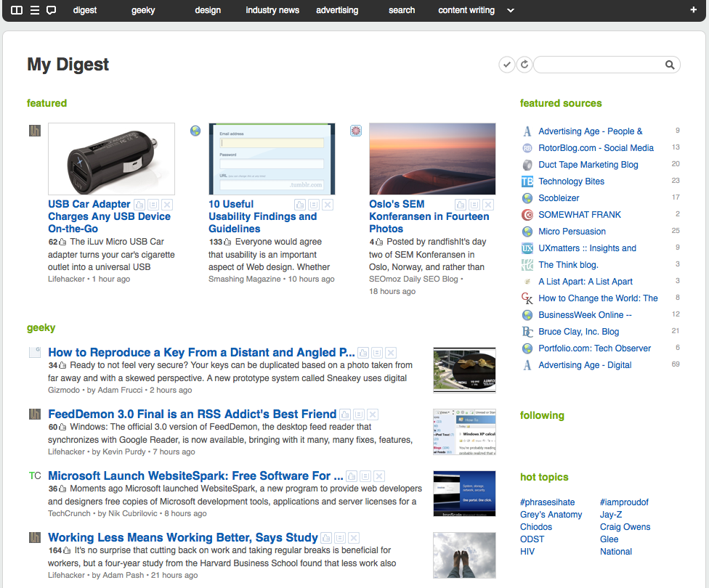
Task: Click the Technology Bites TB source icon
Action: click(x=527, y=181)
